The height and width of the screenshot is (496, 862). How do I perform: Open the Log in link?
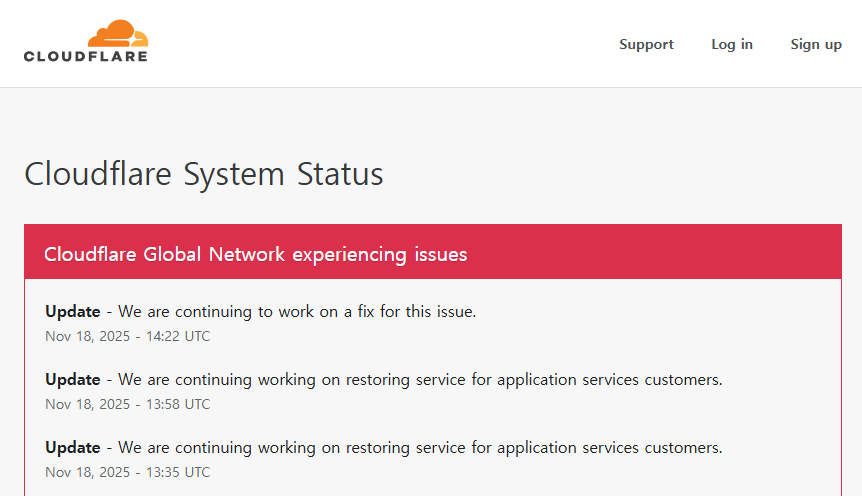732,45
